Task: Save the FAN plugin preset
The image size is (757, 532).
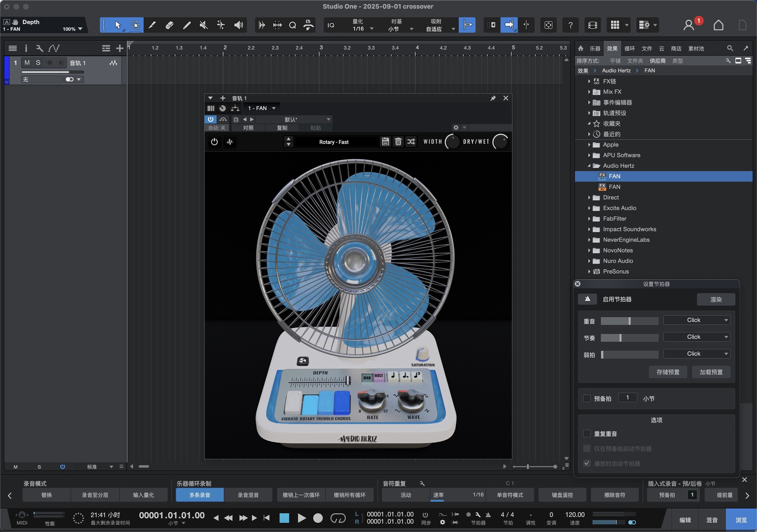Action: click(x=386, y=142)
